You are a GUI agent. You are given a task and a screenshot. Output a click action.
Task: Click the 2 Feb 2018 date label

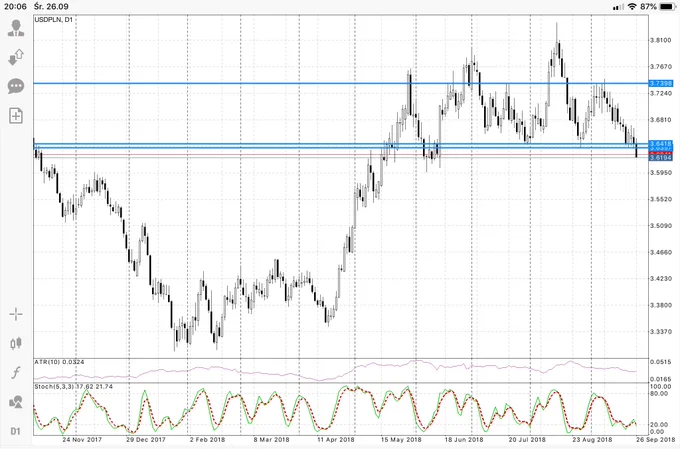pyautogui.click(x=207, y=439)
